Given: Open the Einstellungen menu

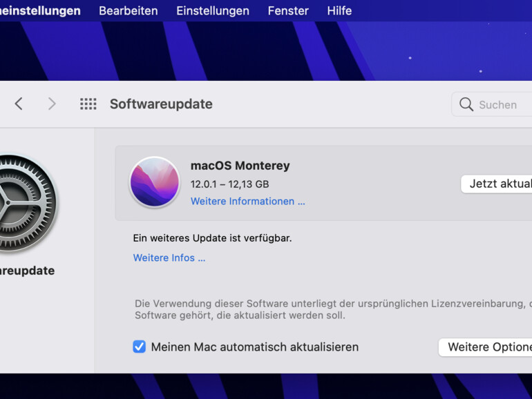Looking at the screenshot, I should coord(212,10).
